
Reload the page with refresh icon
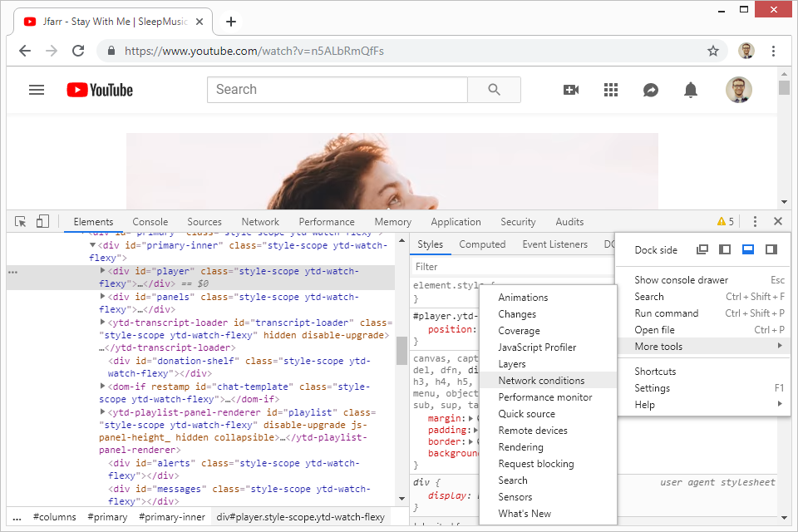coord(78,51)
